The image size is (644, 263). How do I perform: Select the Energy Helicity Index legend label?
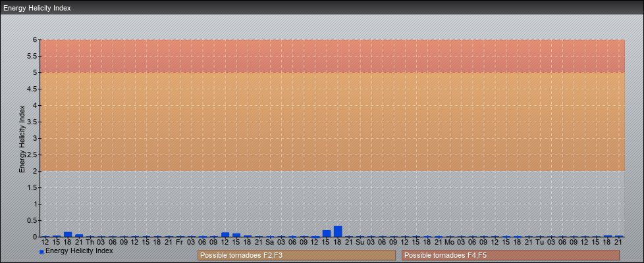[x=79, y=251]
